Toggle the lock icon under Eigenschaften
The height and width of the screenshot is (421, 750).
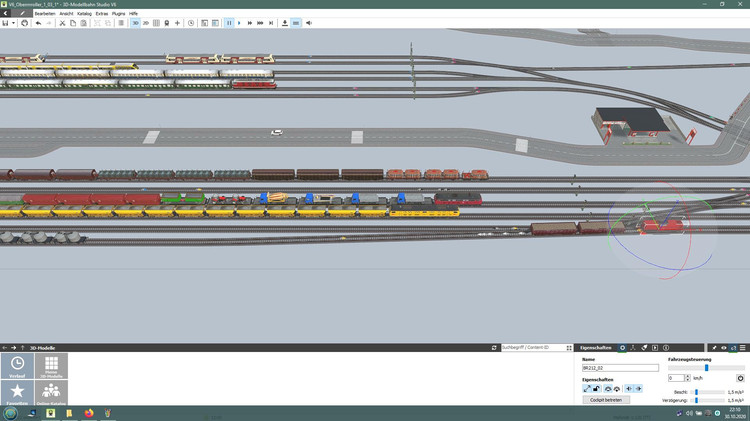tap(597, 389)
